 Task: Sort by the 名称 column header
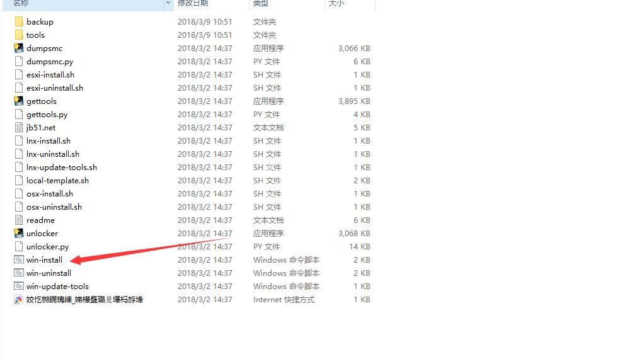[21, 3]
